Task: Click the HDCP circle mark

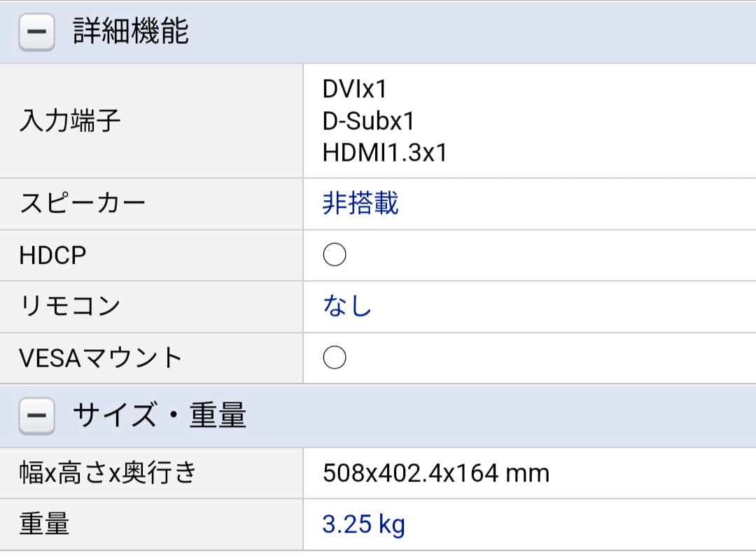Action: [335, 255]
